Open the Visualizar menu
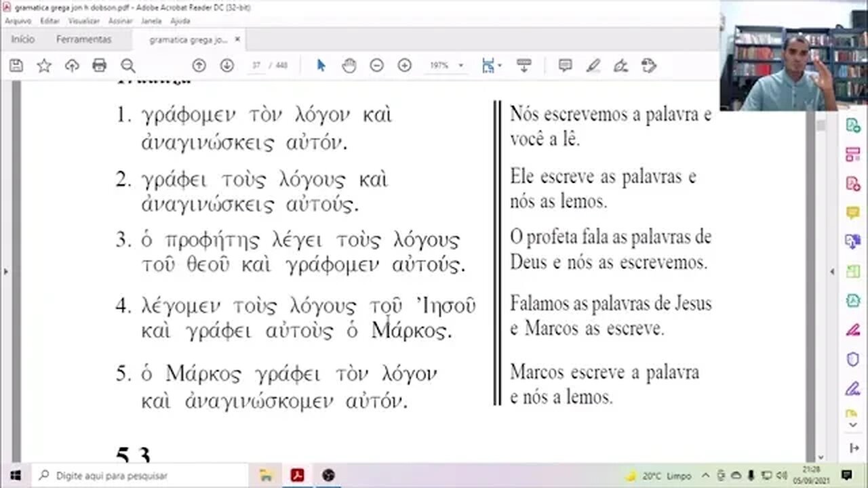Screen dimensions: 868x488 (x=84, y=21)
